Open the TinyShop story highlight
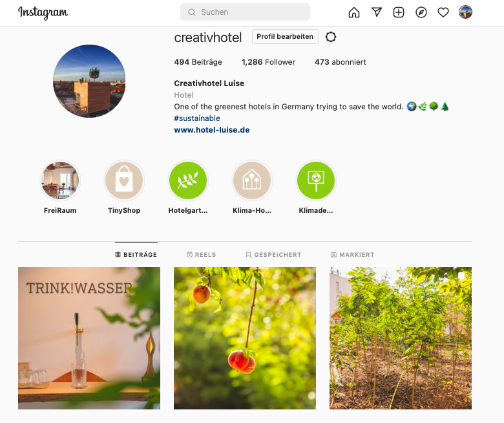 (x=124, y=180)
